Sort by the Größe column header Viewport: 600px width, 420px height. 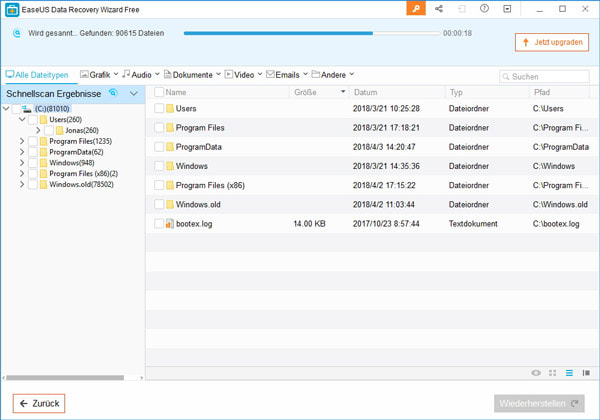pos(319,92)
